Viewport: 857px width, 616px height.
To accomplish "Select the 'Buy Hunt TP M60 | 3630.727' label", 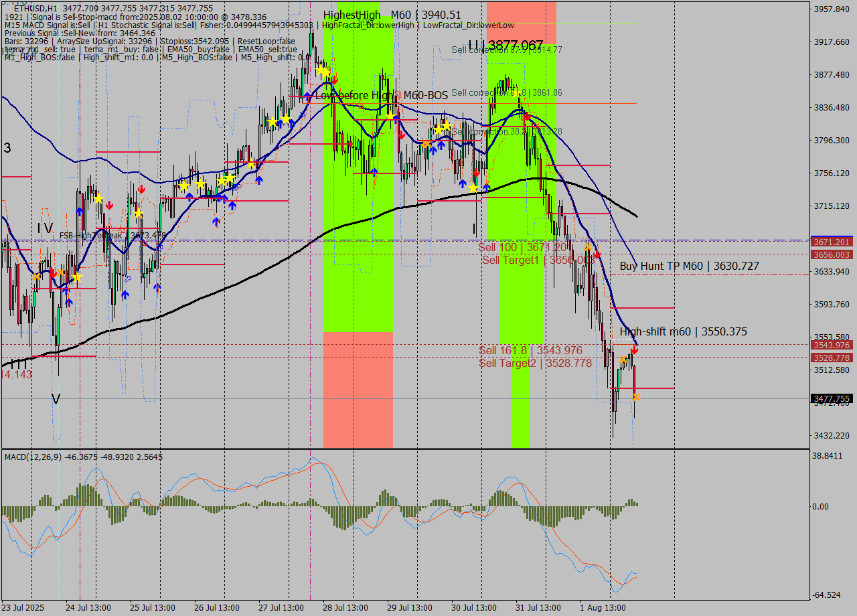I will (689, 266).
